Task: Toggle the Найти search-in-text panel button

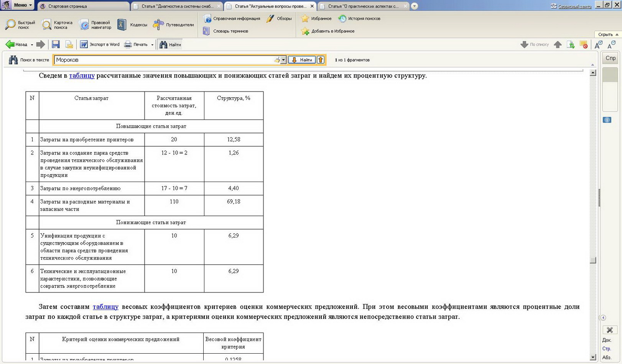Action: point(170,44)
